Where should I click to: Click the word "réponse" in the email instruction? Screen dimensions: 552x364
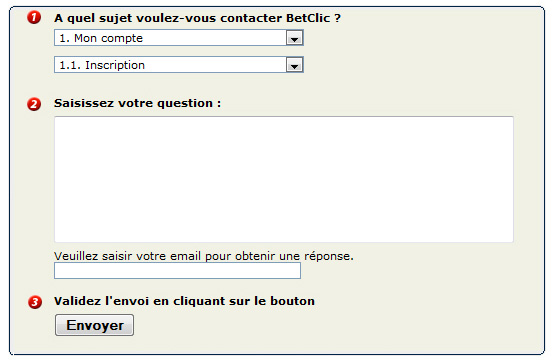pos(329,256)
